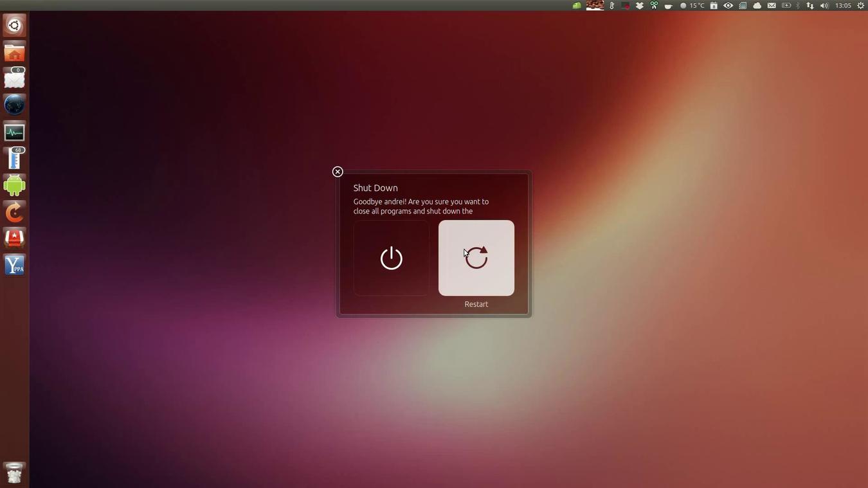Open the Ubuntu Dash launcher
This screenshot has width=868, height=488.
pyautogui.click(x=14, y=26)
